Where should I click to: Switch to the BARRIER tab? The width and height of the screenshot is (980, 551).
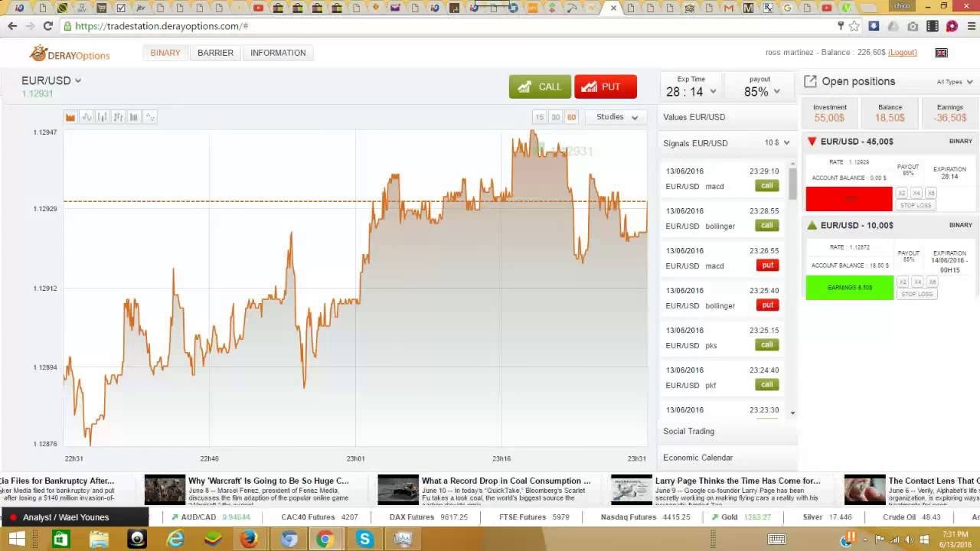[x=215, y=53]
